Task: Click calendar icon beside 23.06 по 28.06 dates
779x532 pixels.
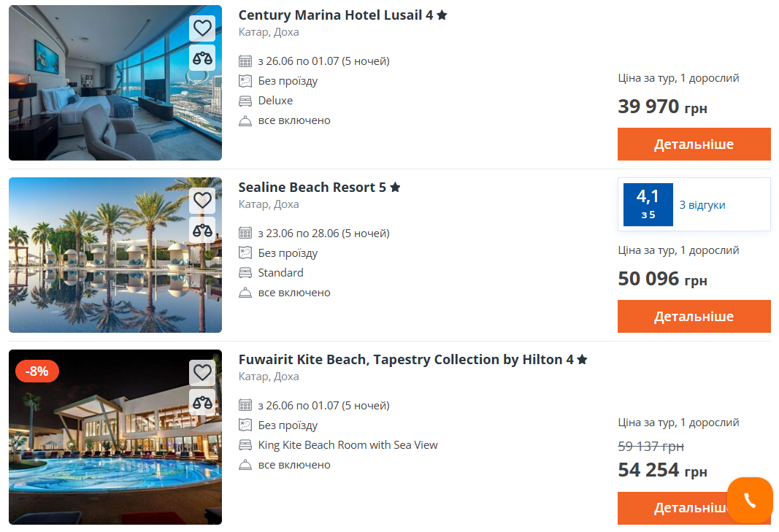Action: [245, 234]
